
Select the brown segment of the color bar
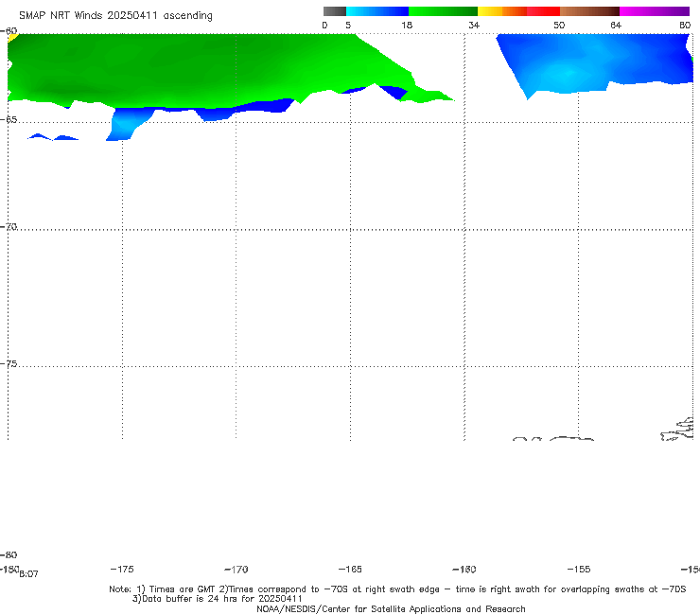(589, 11)
